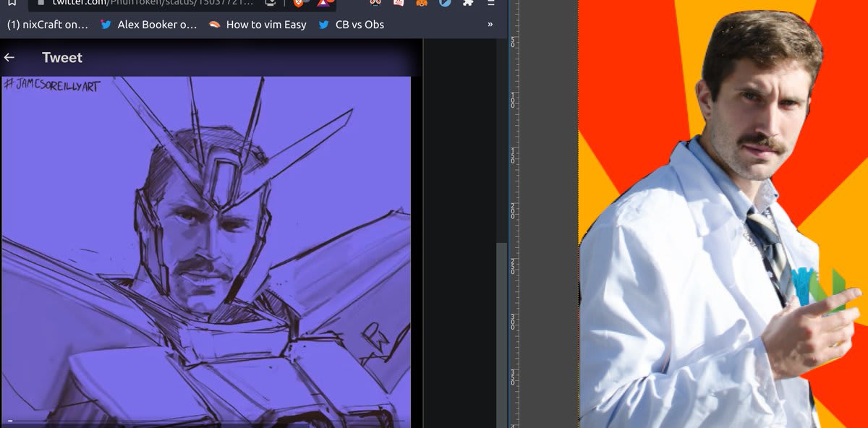The height and width of the screenshot is (428, 868).
Task: Click the purple robot sketch tweet image
Action: tap(206, 252)
